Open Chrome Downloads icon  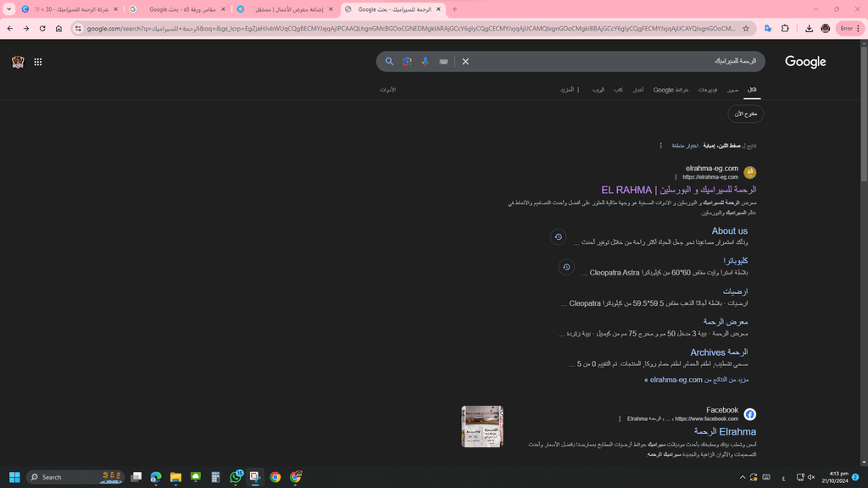(x=809, y=28)
